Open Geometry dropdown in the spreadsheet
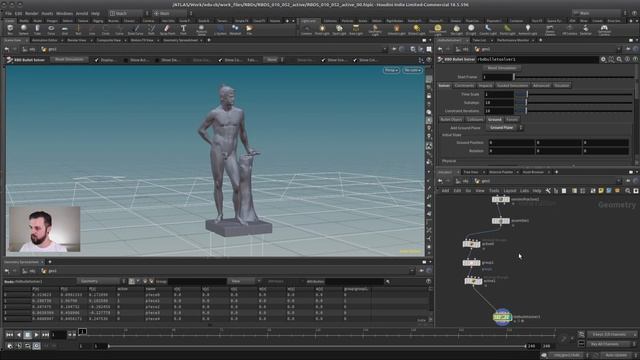 102,281
